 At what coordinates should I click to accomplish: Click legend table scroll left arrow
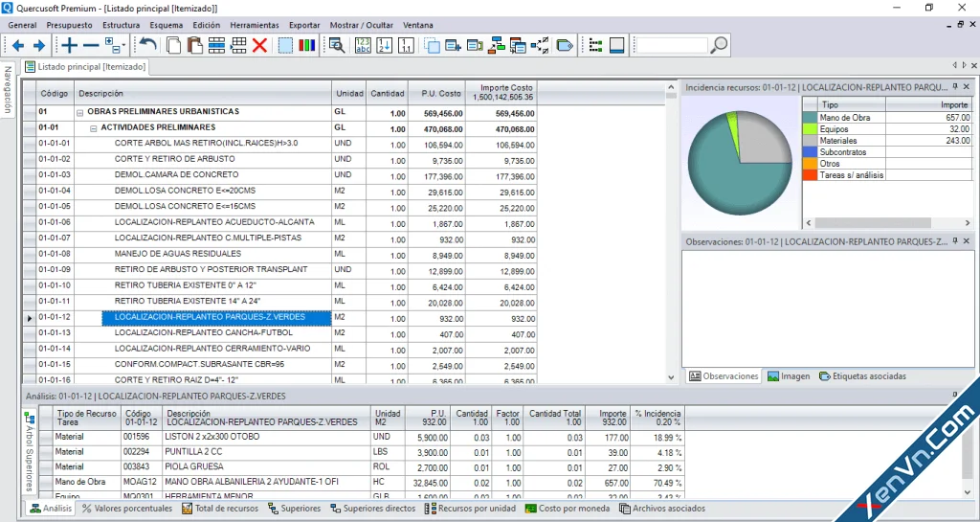click(809, 222)
